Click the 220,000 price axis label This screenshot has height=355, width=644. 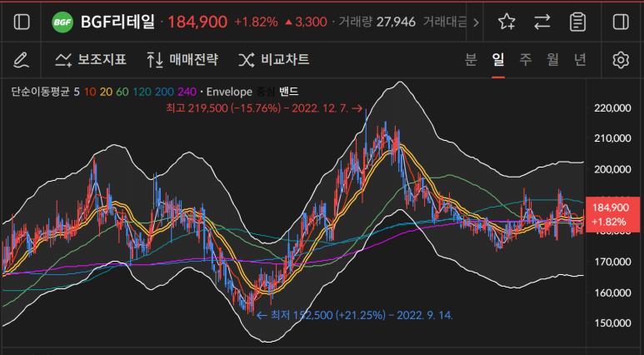click(613, 108)
